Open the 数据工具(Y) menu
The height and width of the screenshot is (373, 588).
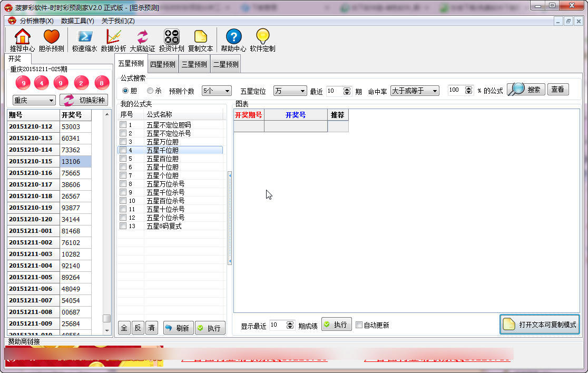pos(77,21)
